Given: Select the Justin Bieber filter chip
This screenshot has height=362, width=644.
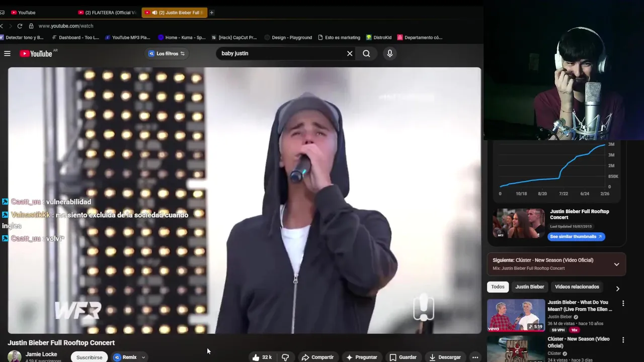Looking at the screenshot, I should tap(529, 287).
